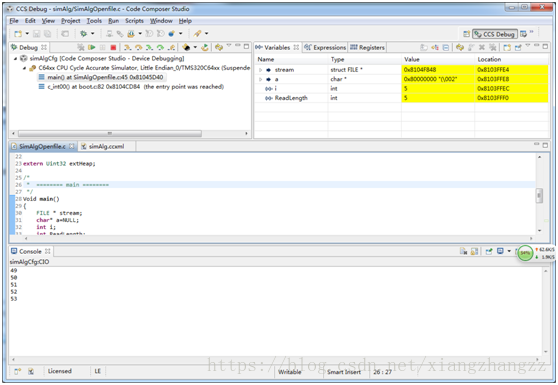
Task: Open the Run menu
Action: coord(114,21)
